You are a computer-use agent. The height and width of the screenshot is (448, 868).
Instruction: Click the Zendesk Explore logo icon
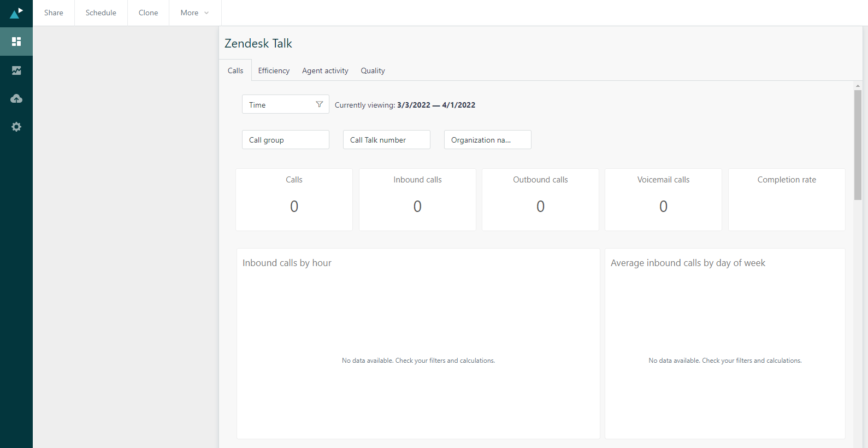coord(16,13)
